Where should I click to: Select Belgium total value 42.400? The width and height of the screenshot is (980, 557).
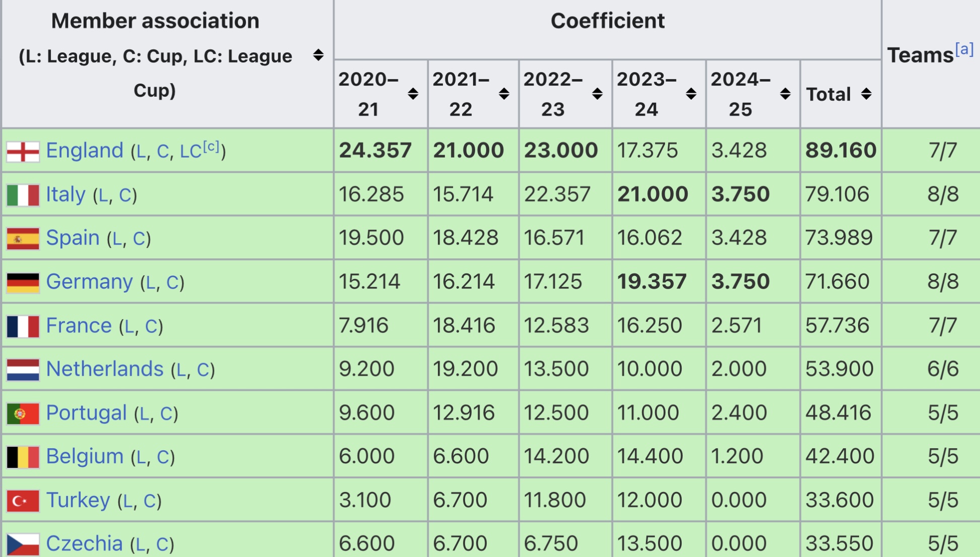point(839,456)
